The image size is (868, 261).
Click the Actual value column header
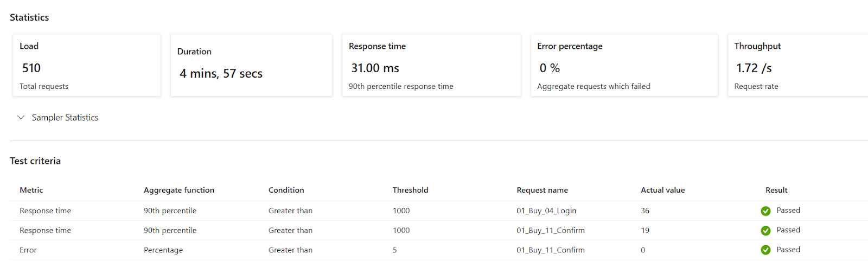[663, 190]
